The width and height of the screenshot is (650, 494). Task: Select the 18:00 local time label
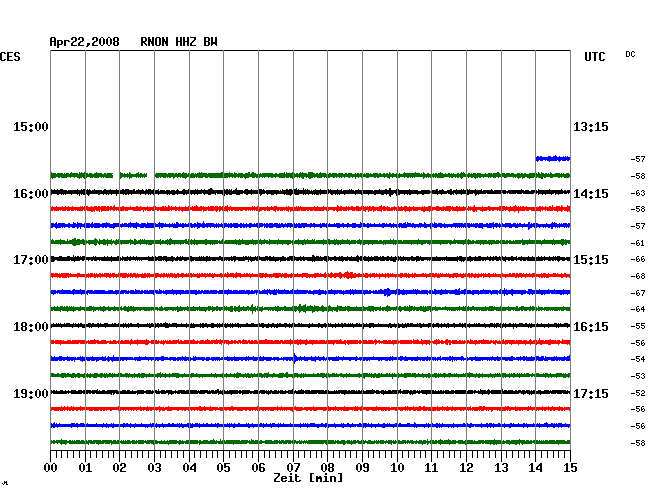pos(31,327)
